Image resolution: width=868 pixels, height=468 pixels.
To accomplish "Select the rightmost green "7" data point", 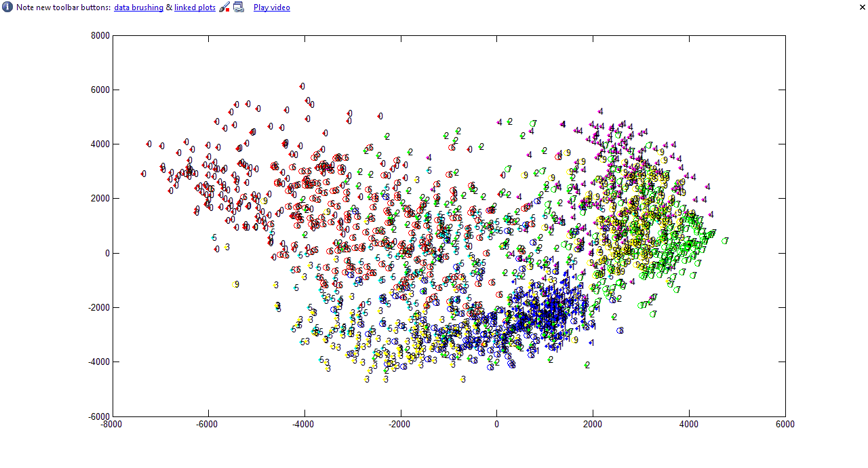I will tap(725, 241).
